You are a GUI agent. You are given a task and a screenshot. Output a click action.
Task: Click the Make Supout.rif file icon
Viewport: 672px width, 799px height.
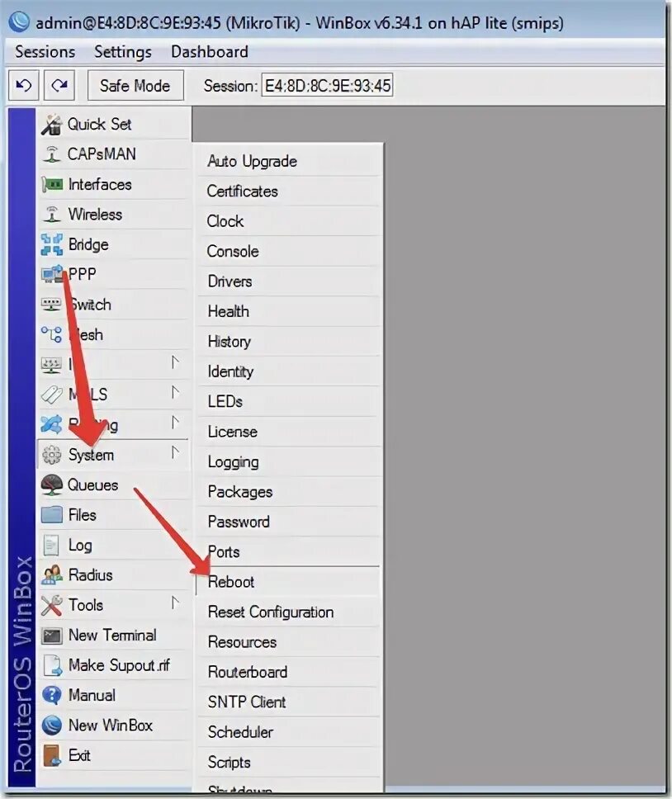click(x=53, y=665)
